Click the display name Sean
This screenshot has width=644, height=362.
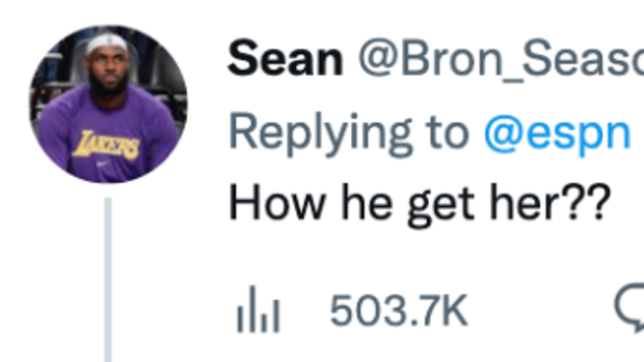click(285, 59)
